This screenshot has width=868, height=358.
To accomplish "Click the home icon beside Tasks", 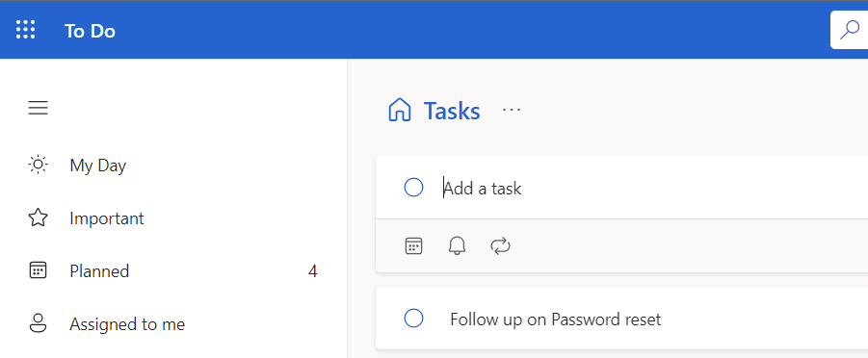I will pos(400,110).
